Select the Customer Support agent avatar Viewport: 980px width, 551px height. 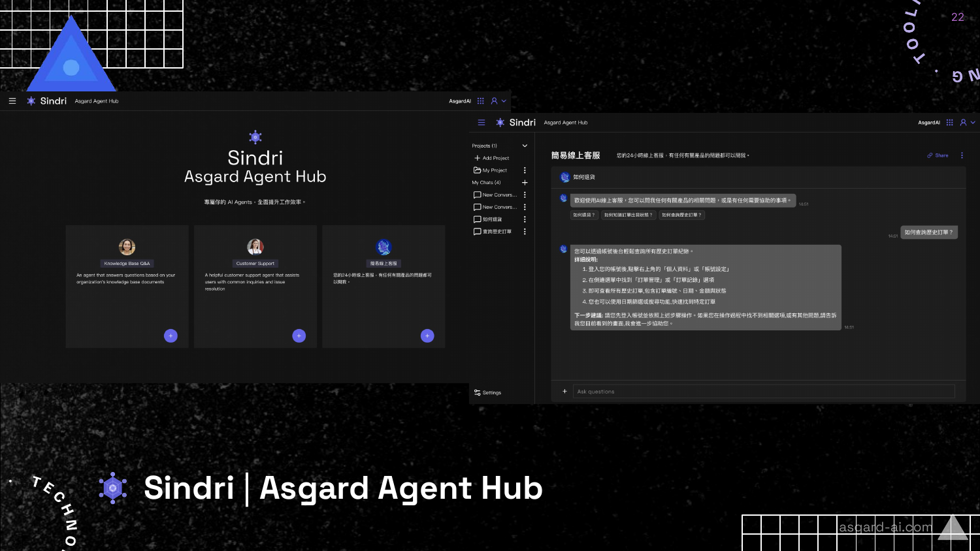pos(255,247)
